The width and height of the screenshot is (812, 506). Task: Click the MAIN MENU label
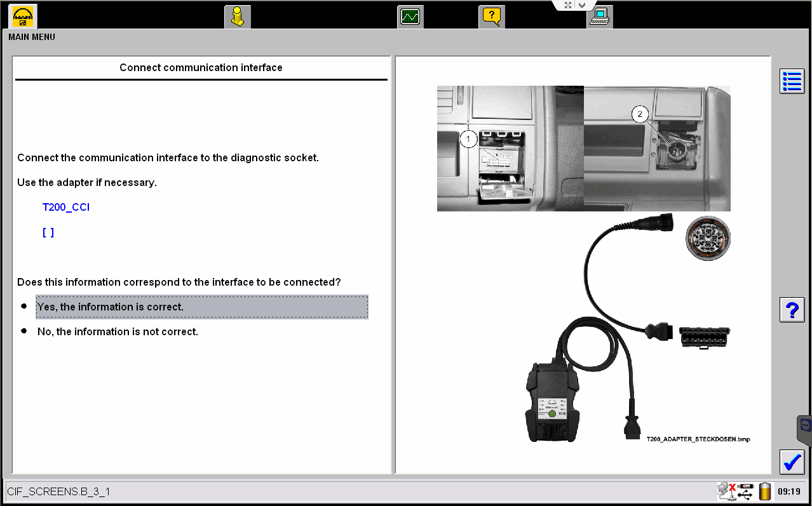click(32, 37)
